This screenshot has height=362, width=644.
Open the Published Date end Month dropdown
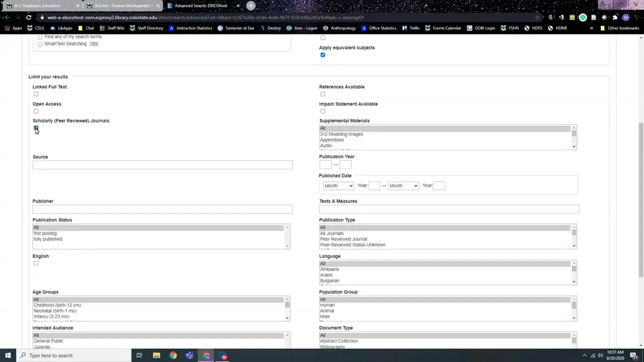pos(404,186)
